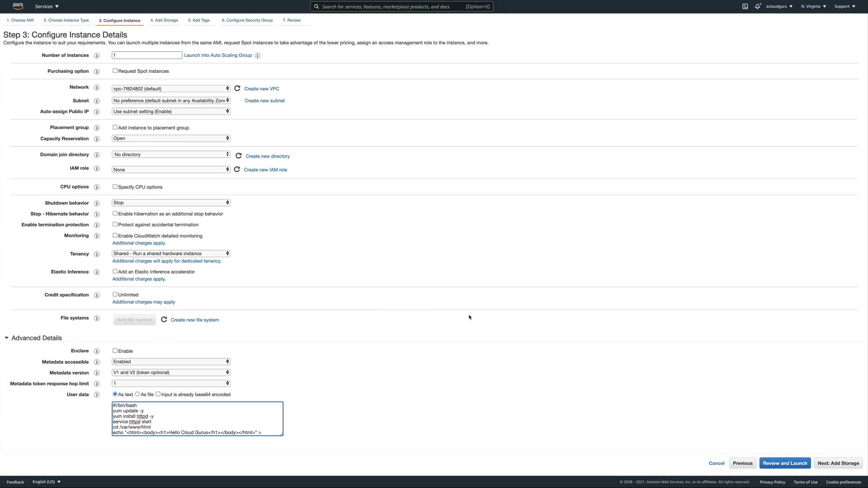Click info icon next to Shutdown behavior
Screen dimensions: 868x488
(x=96, y=203)
